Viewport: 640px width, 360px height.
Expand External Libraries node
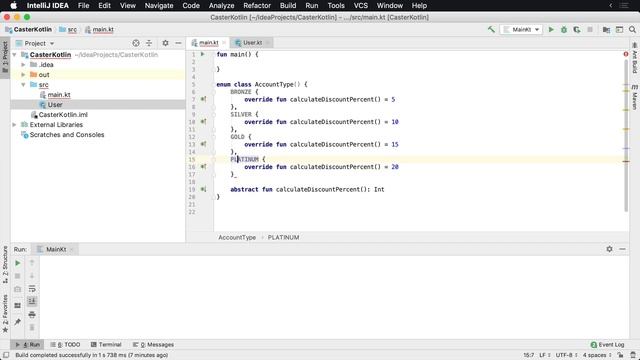15,124
